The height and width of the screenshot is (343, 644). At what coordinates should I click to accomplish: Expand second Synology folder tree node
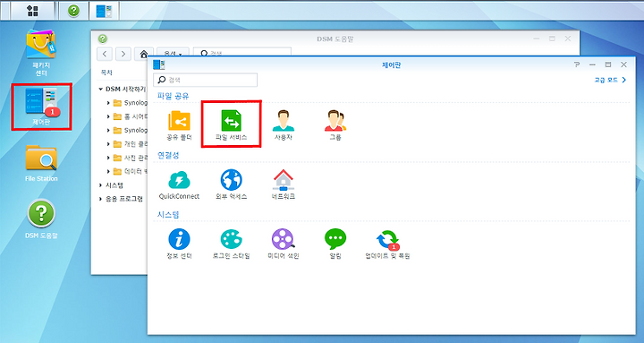(108, 130)
